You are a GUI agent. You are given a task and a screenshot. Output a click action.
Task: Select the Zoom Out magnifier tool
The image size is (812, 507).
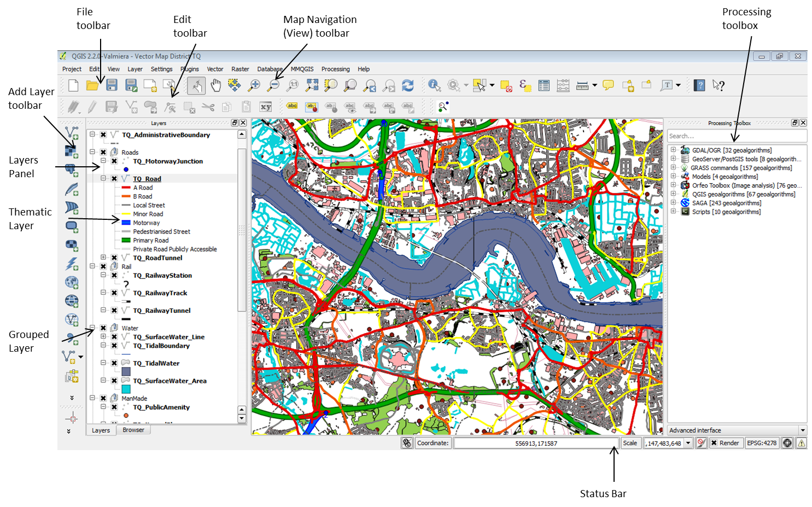274,85
